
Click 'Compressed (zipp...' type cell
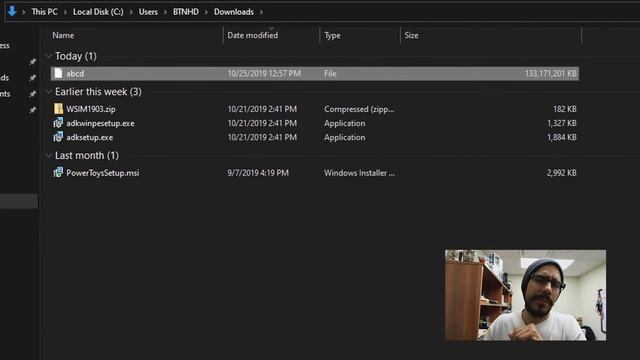pyautogui.click(x=359, y=109)
